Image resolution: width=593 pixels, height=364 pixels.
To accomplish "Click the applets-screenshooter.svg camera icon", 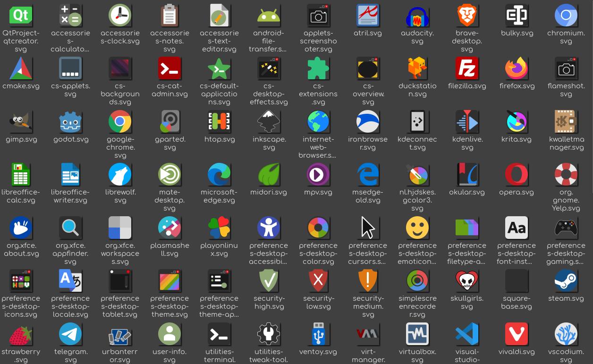I will tap(318, 16).
